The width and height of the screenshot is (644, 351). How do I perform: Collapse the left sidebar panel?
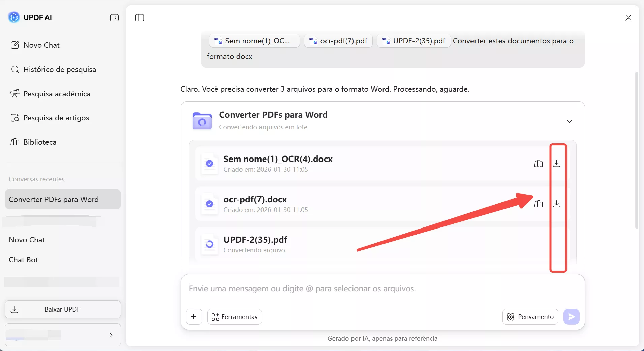[x=114, y=17]
